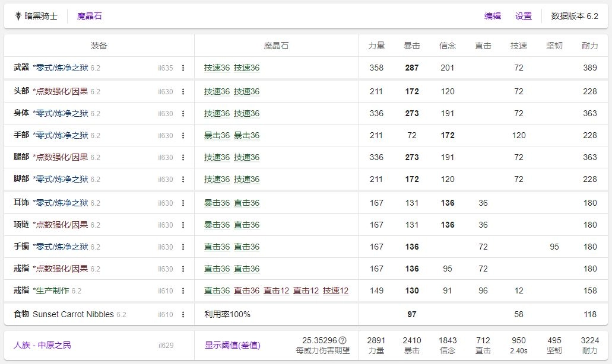This screenshot has height=364, width=612.
Task: Toggle 显示阈值(差值) display
Action: tap(232, 344)
